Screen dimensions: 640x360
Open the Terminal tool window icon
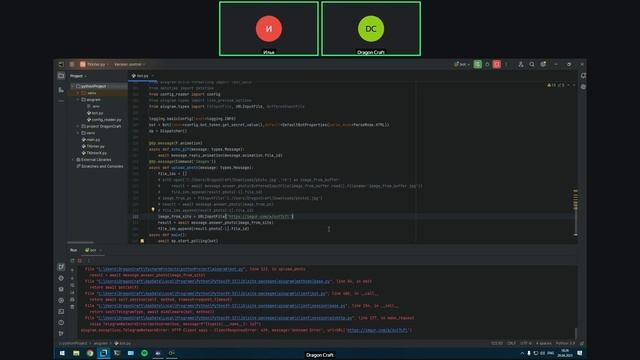[61, 311]
